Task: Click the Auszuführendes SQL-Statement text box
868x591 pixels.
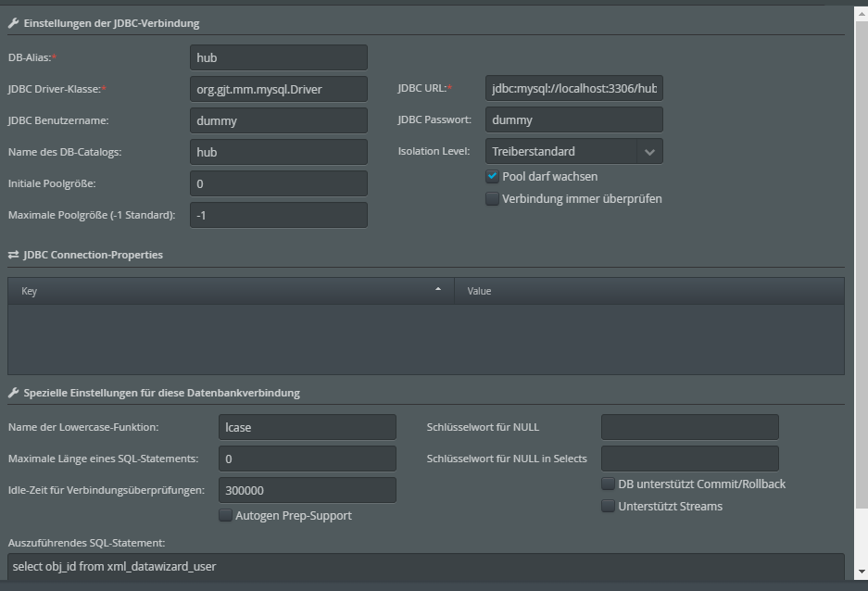Action: 425,565
